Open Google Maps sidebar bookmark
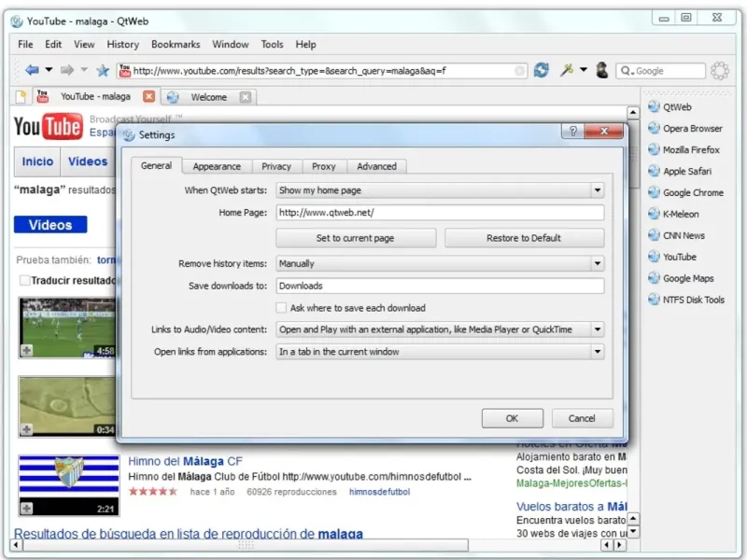Screen dimensions: 747x560 pyautogui.click(x=682, y=278)
